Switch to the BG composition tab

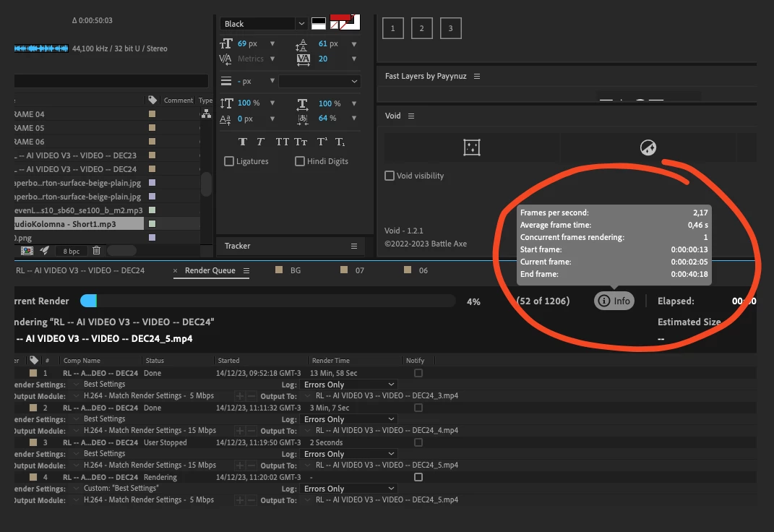pyautogui.click(x=295, y=270)
